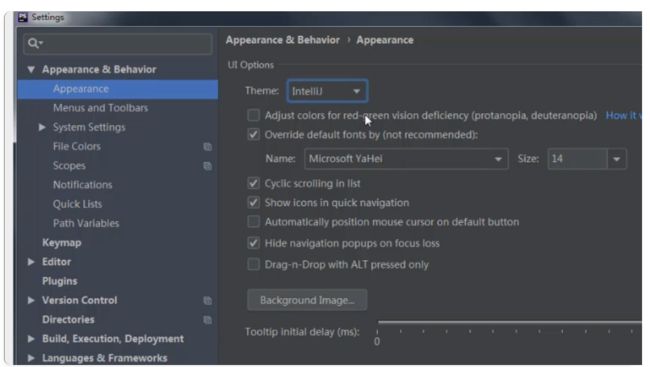Open the font Size dropdown arrow
The width and height of the screenshot is (650, 367).
coord(617,159)
